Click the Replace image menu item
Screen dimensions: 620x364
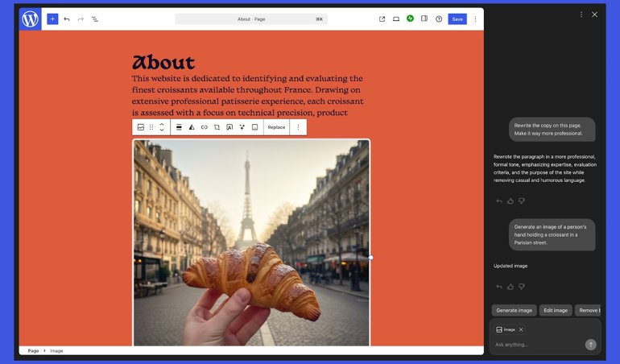[x=276, y=127]
